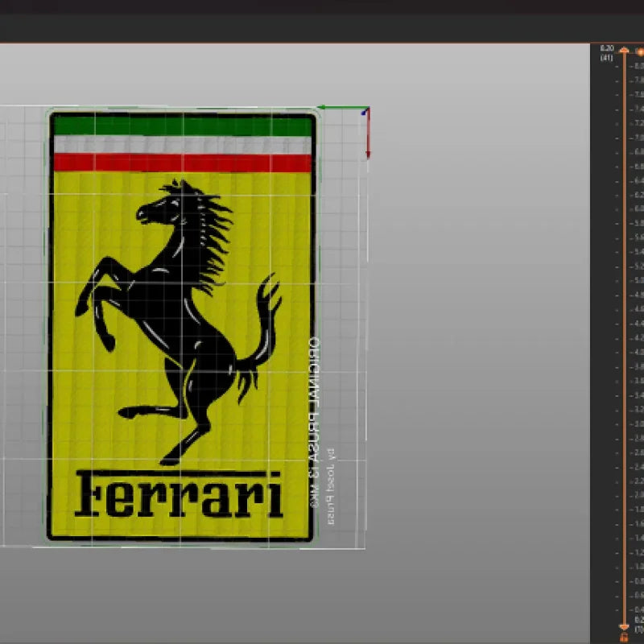Click the orange cog icon beside slider top
644x644 pixels.
pyautogui.click(x=640, y=52)
